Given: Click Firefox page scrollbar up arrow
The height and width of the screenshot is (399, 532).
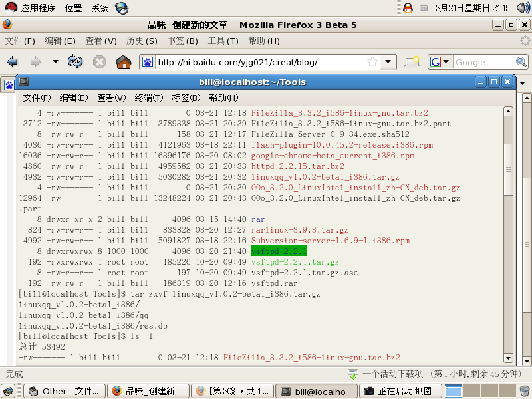Looking at the screenshot, I should tap(527, 98).
